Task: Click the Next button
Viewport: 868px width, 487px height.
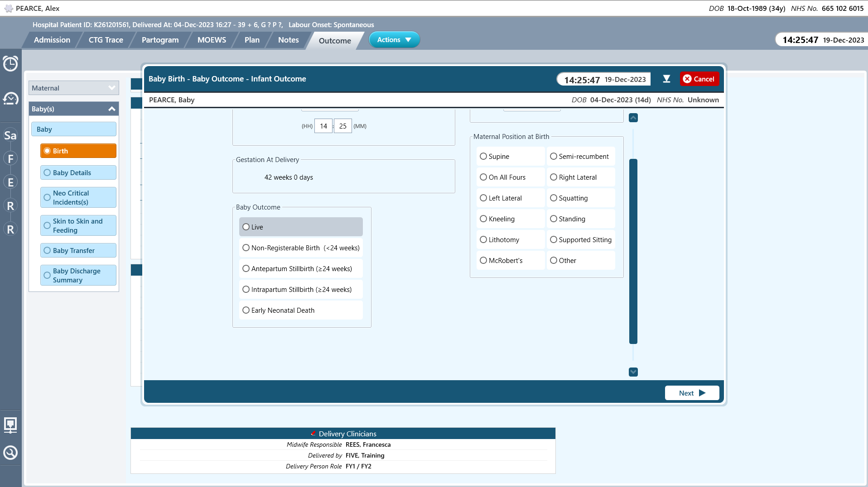Action: tap(692, 393)
